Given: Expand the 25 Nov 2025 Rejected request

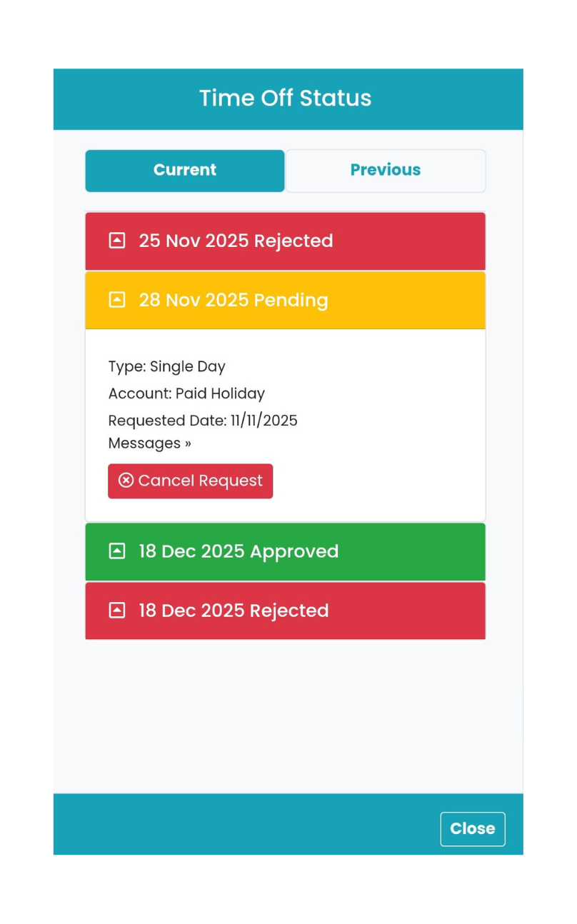Looking at the screenshot, I should point(236,241).
